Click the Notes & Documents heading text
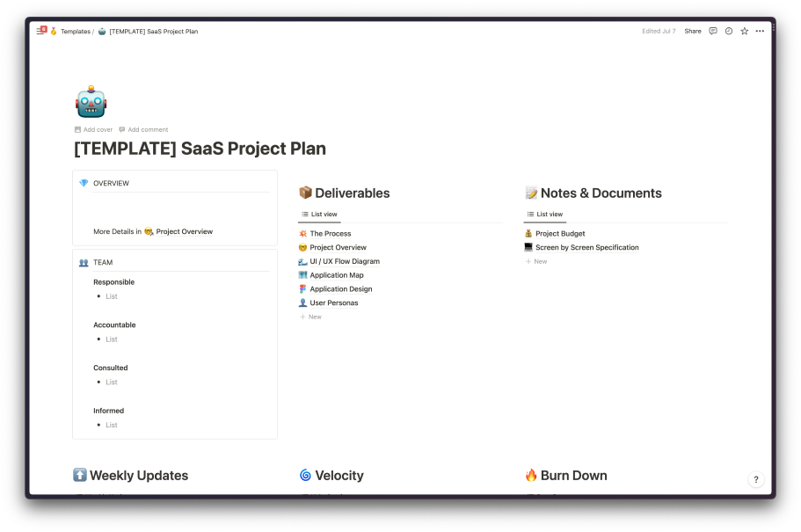Image resolution: width=801 pixels, height=532 pixels. 601,193
